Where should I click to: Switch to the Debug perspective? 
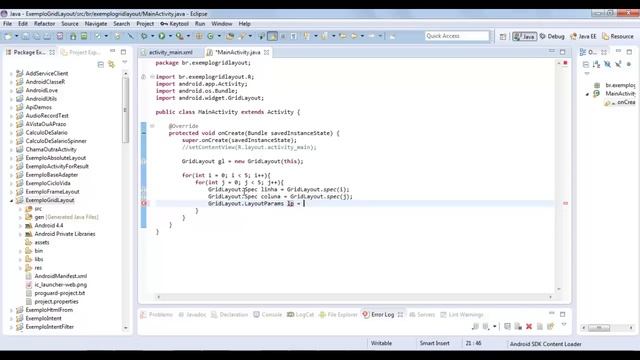(552, 36)
